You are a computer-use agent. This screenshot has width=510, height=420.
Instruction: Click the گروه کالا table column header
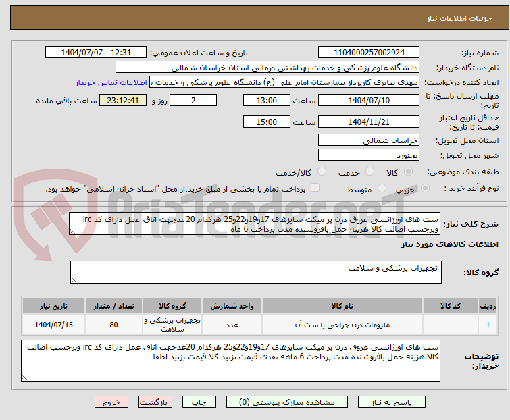172,306
